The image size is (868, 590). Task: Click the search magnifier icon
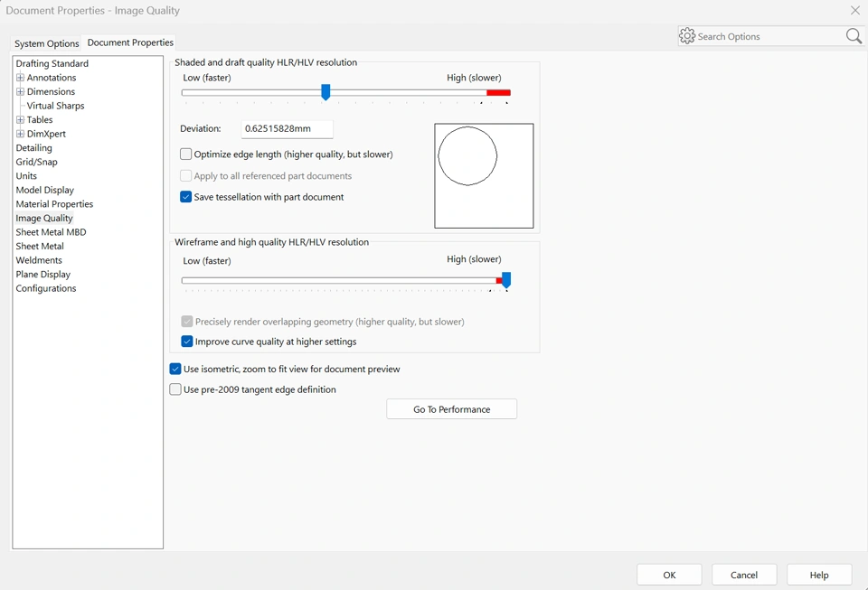(854, 36)
